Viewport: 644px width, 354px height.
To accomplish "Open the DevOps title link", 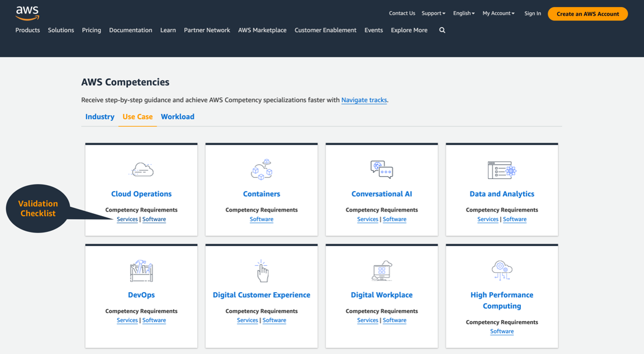I will tap(141, 295).
